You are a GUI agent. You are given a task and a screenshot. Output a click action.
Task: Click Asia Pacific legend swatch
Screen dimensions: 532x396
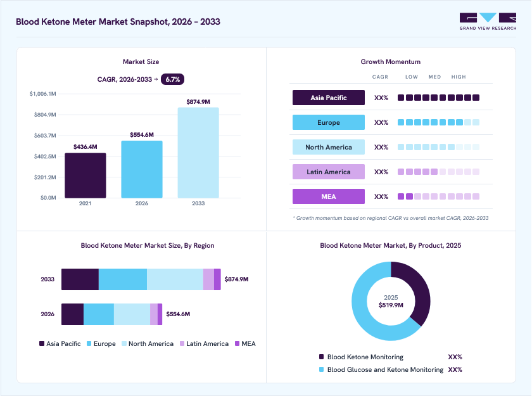[42, 343]
